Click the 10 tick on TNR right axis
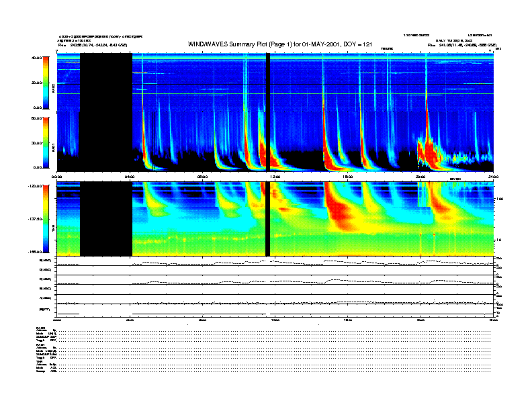 tap(498, 240)
